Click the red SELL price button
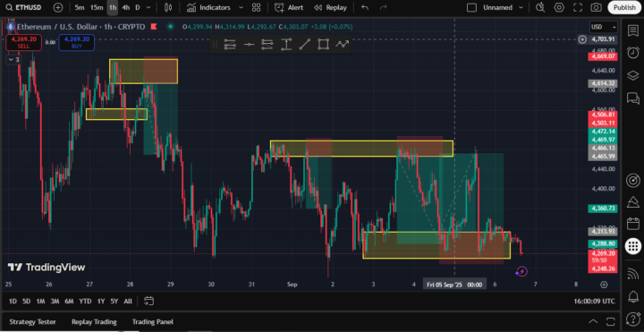Image resolution: width=644 pixels, height=332 pixels. coord(23,42)
